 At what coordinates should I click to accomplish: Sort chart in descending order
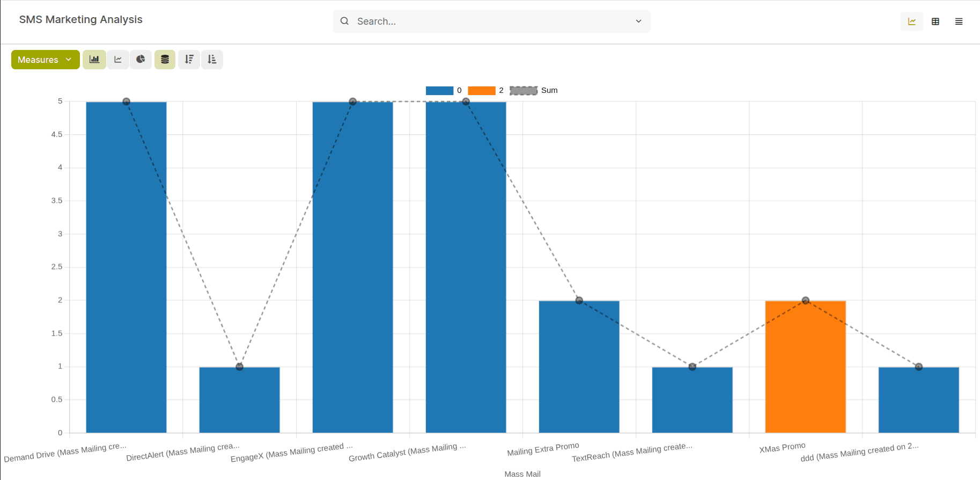(189, 60)
